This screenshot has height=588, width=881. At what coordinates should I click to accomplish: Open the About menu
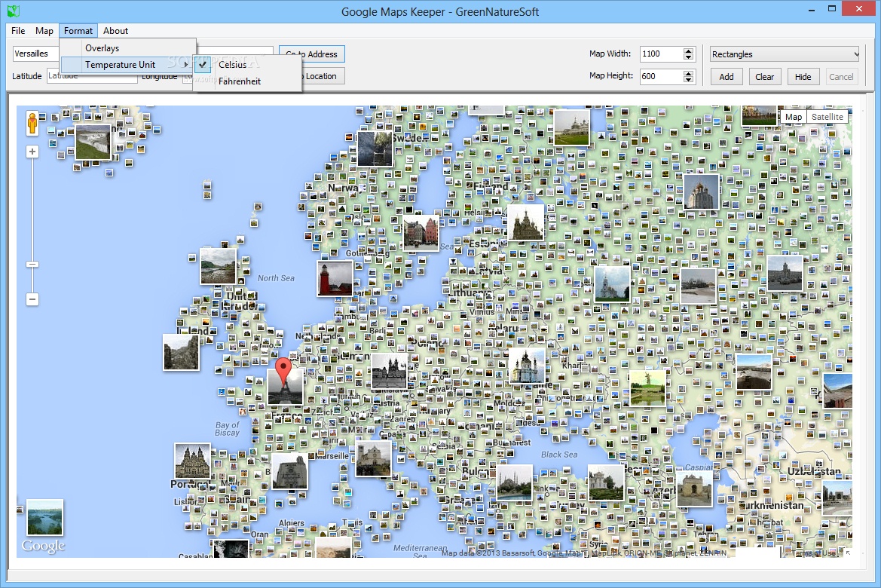(x=116, y=31)
